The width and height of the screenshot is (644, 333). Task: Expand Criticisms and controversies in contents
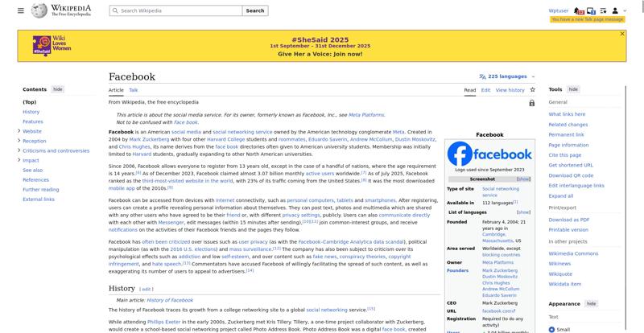tap(19, 150)
